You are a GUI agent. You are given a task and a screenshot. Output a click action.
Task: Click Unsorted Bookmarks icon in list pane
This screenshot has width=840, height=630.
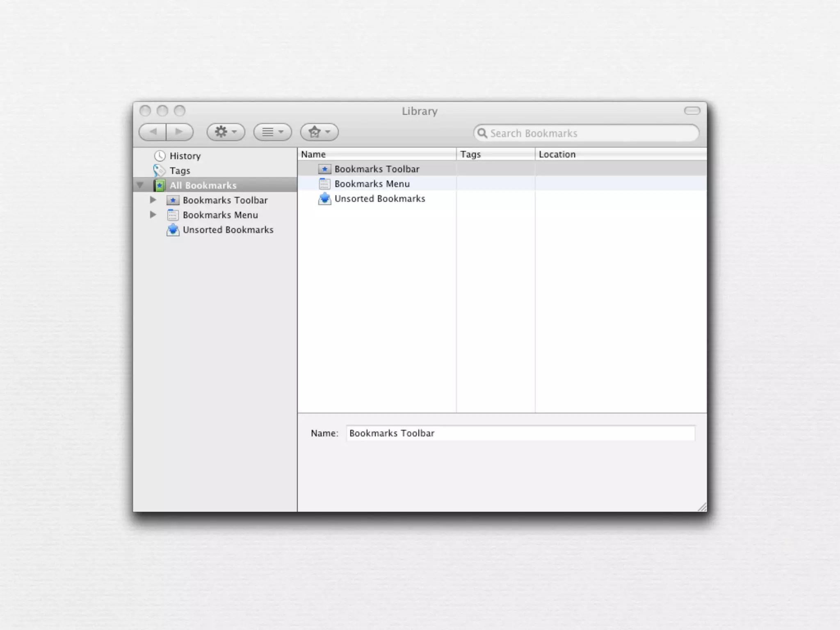[x=324, y=199]
